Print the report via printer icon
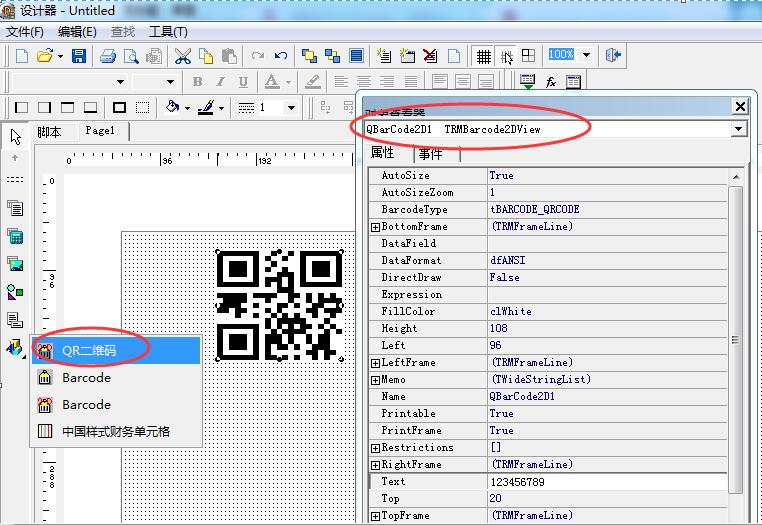Image resolution: width=762 pixels, height=525 pixels. [108, 56]
